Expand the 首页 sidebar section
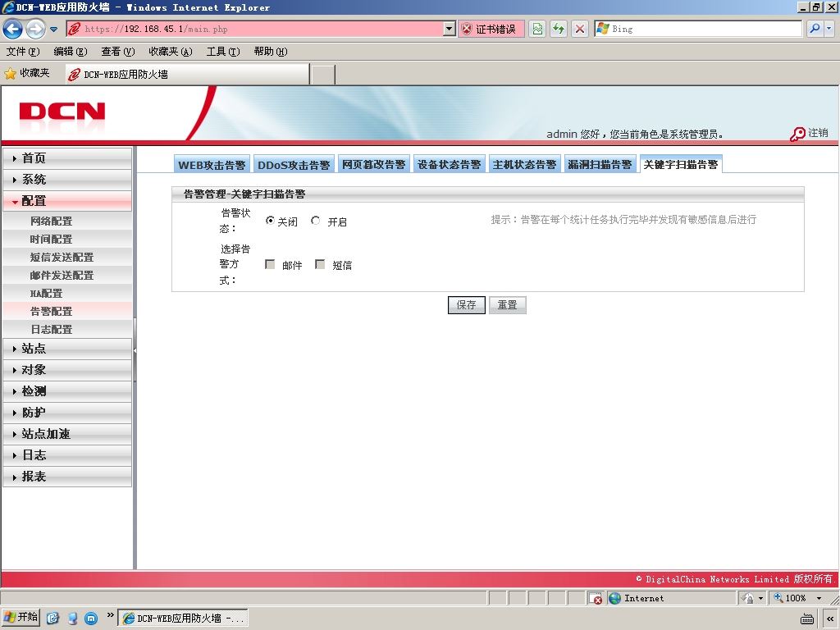Viewport: 840px width, 630px height. point(67,158)
